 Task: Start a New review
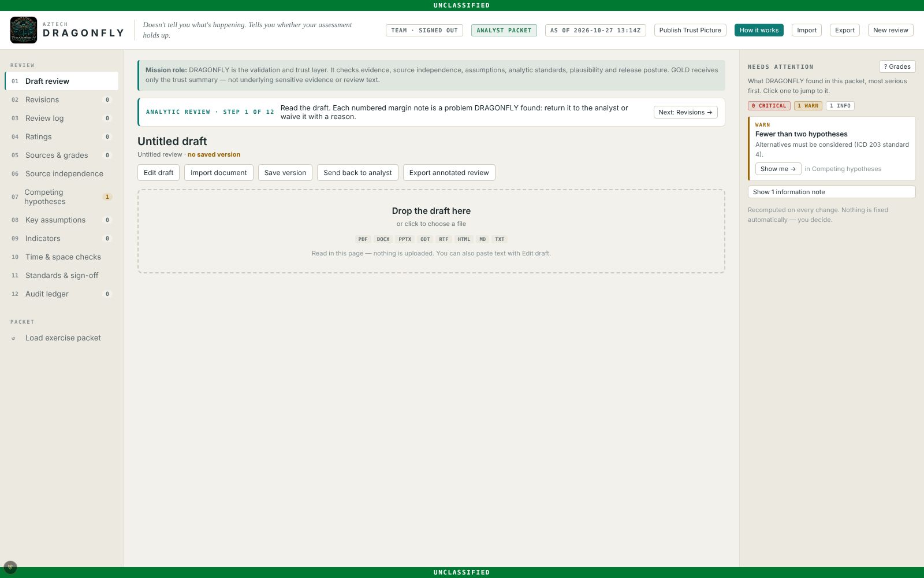click(x=891, y=30)
